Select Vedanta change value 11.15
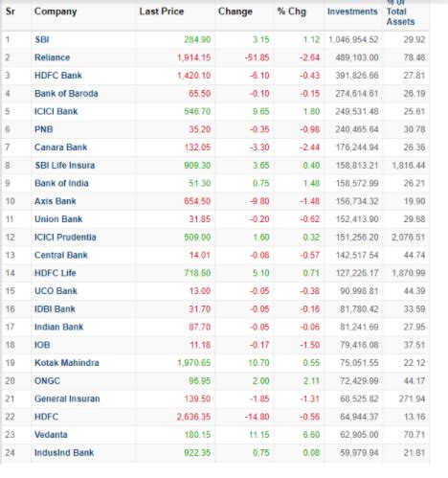Screen dimensions: 448x478 (x=259, y=435)
